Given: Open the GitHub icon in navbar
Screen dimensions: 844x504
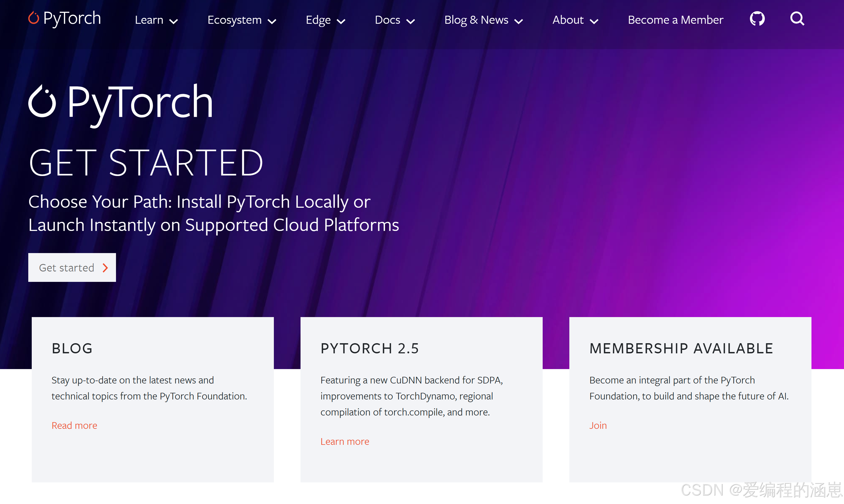Looking at the screenshot, I should tap(757, 19).
